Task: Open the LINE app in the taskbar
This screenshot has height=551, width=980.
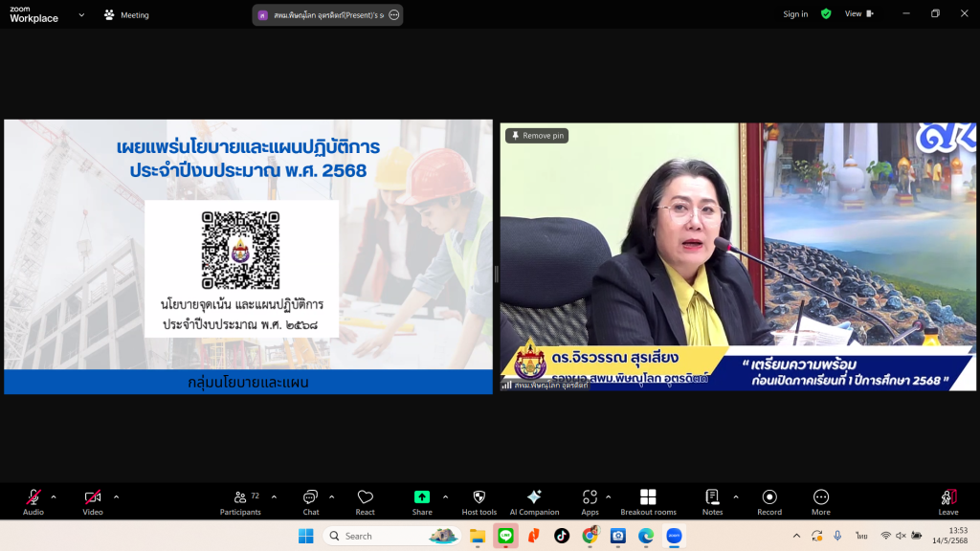Action: (505, 536)
